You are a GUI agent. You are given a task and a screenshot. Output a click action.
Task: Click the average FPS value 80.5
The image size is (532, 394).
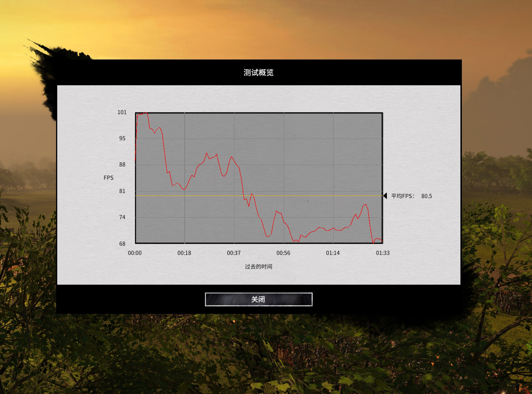point(426,196)
